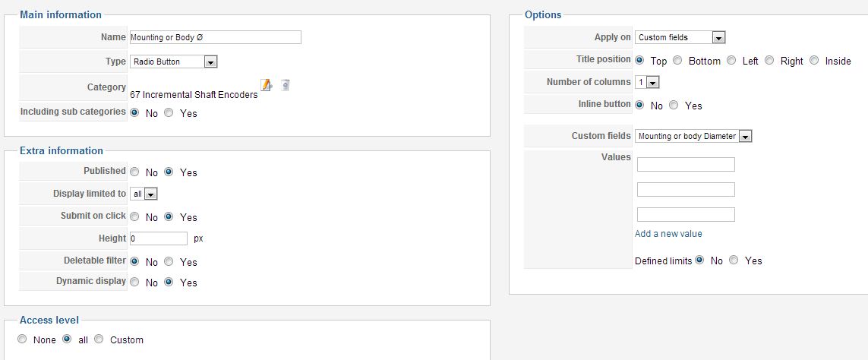Open the Type dropdown showing Radio Button

tap(173, 62)
